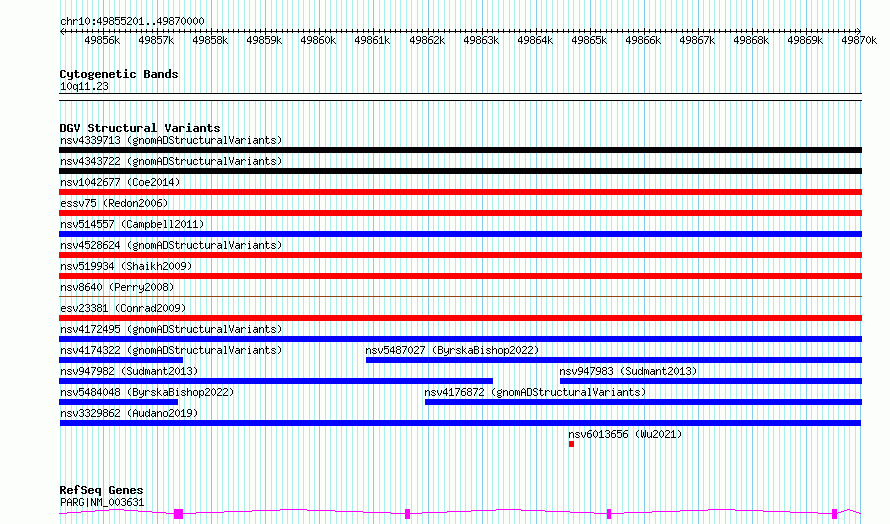Open nsv3329862 (Audano2019) label
This screenshot has height=524, width=890.
129,413
